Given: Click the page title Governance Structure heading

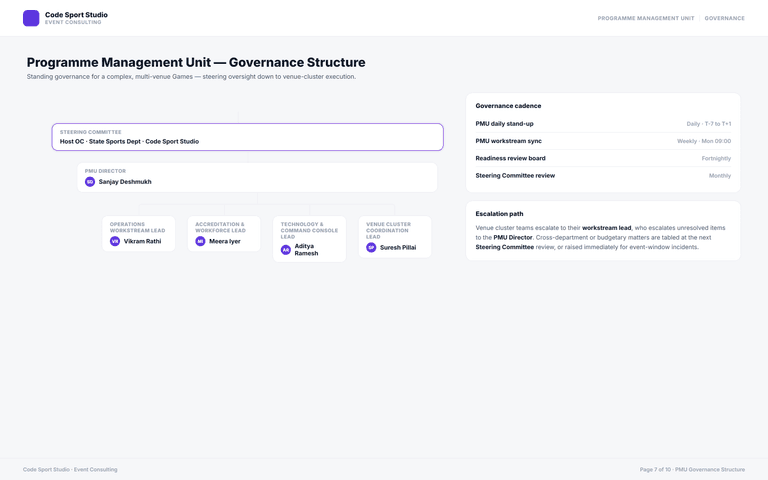Looking at the screenshot, I should (x=196, y=62).
